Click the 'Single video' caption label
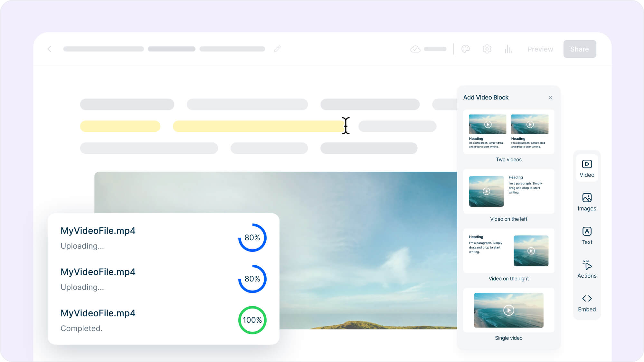 point(508,338)
